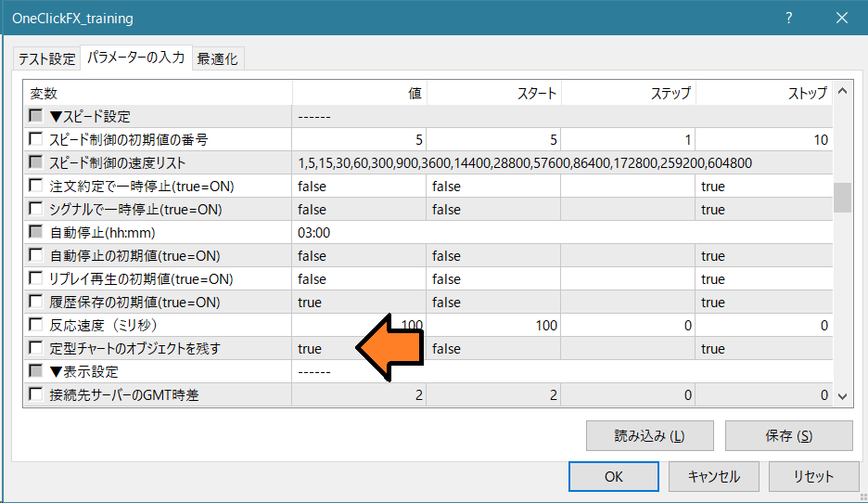
Task: Click the true value for 定型チャートのオブジェクトを残す
Action: pyautogui.click(x=311, y=349)
